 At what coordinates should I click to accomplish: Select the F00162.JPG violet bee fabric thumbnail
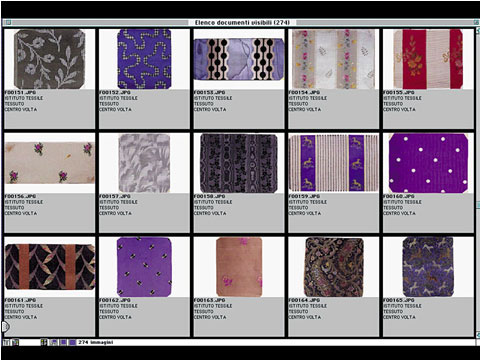click(x=144, y=267)
